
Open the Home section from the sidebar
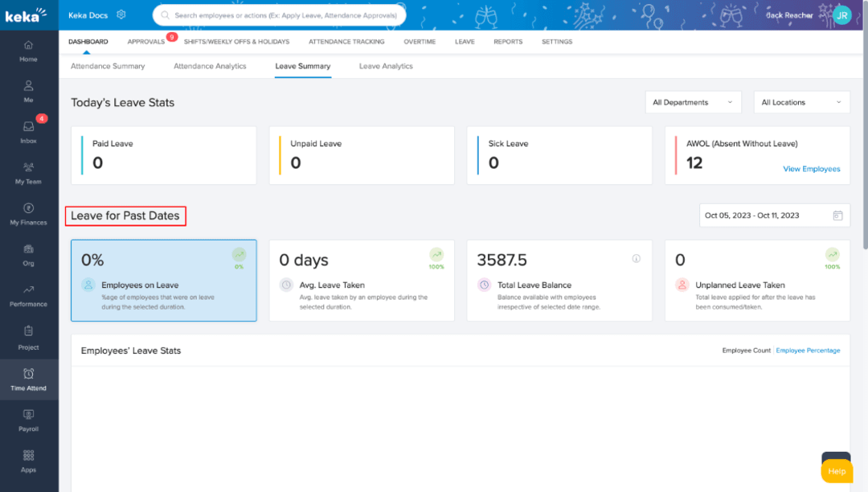coord(28,51)
